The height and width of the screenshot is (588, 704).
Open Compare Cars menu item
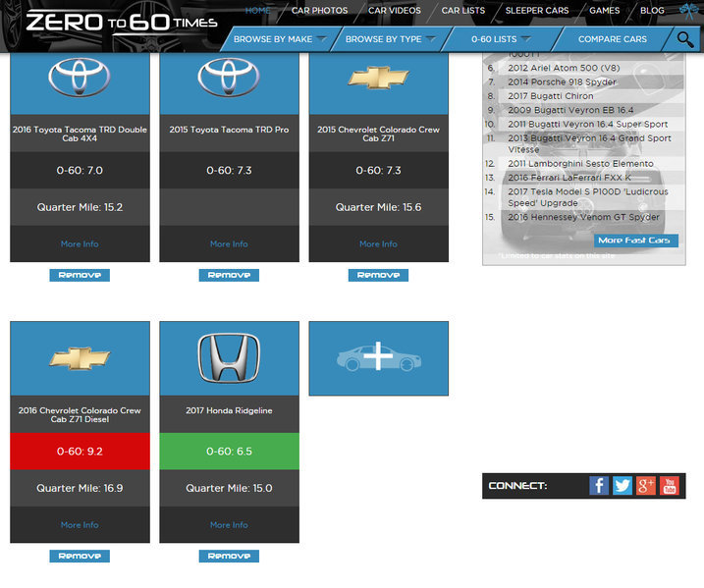(613, 39)
